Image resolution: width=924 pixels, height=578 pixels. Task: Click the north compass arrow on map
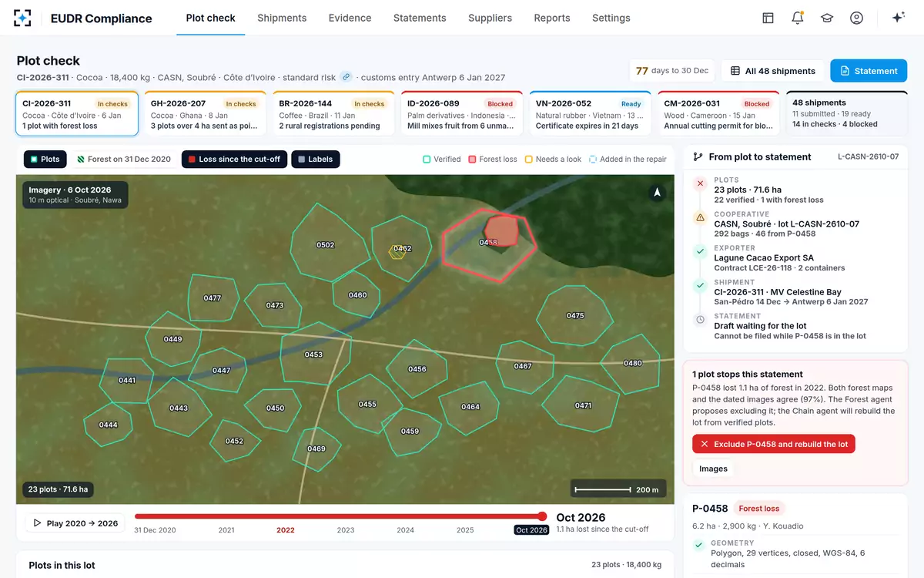[657, 193]
